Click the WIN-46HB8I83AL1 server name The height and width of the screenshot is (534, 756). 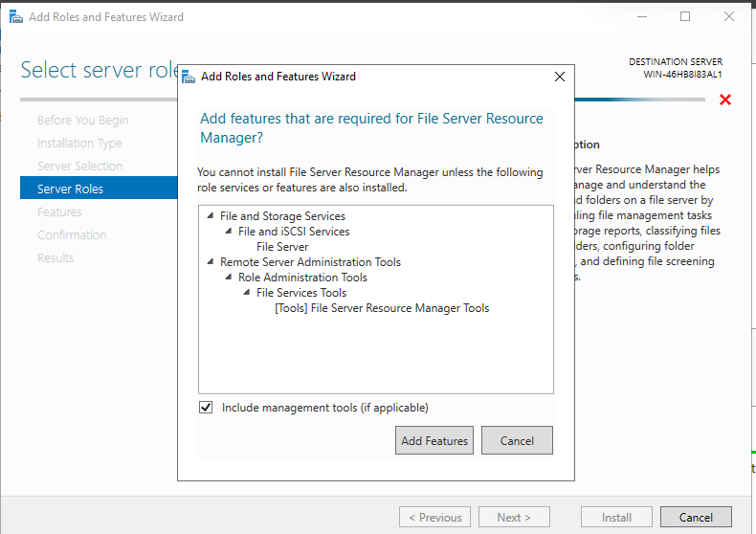pyautogui.click(x=682, y=75)
